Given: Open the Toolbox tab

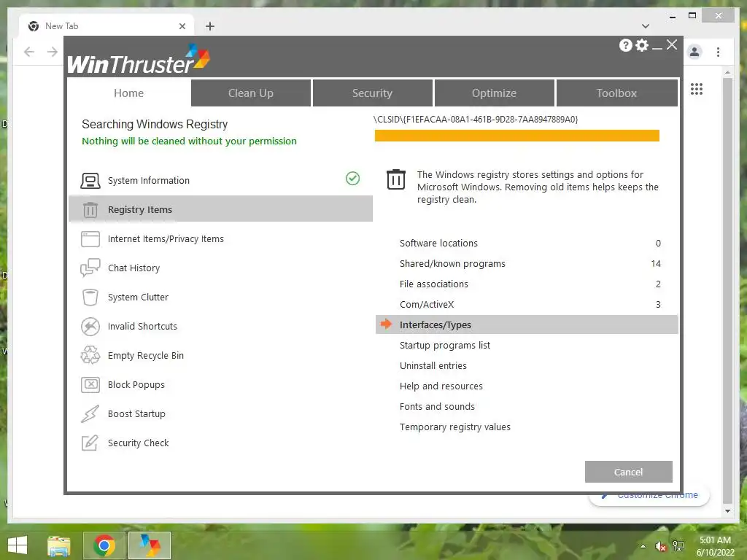Looking at the screenshot, I should pyautogui.click(x=616, y=93).
